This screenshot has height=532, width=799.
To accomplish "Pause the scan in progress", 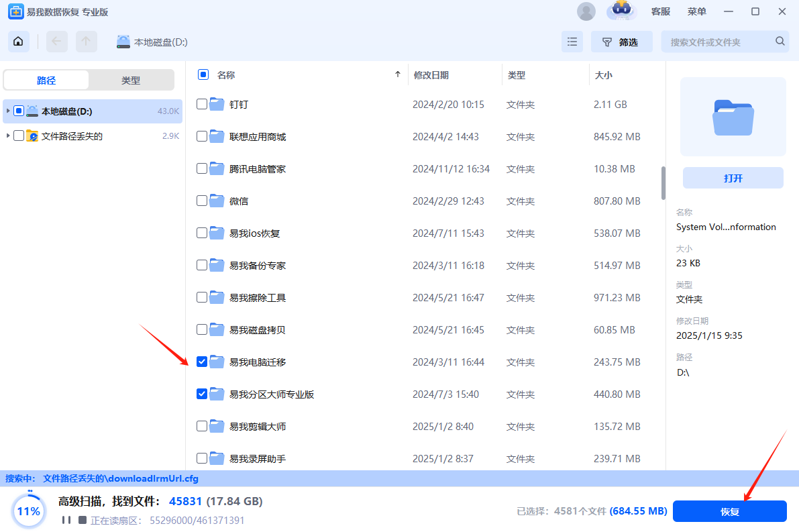I will click(66, 521).
